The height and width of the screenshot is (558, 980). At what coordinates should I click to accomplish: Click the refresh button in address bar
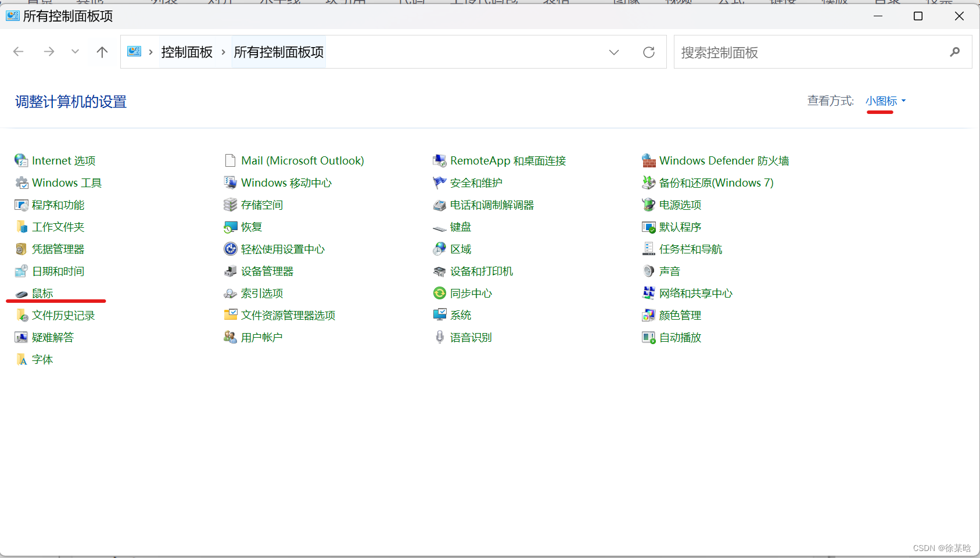point(649,52)
